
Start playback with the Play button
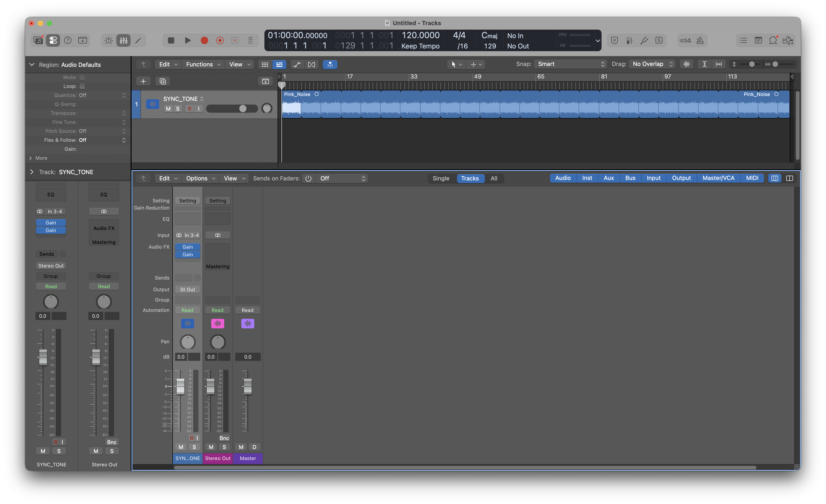point(188,41)
